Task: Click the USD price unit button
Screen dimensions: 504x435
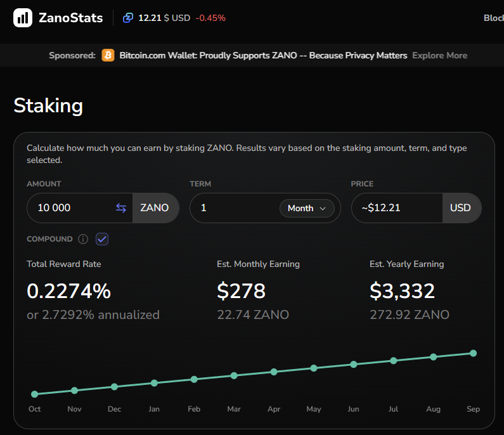Action: tap(460, 208)
